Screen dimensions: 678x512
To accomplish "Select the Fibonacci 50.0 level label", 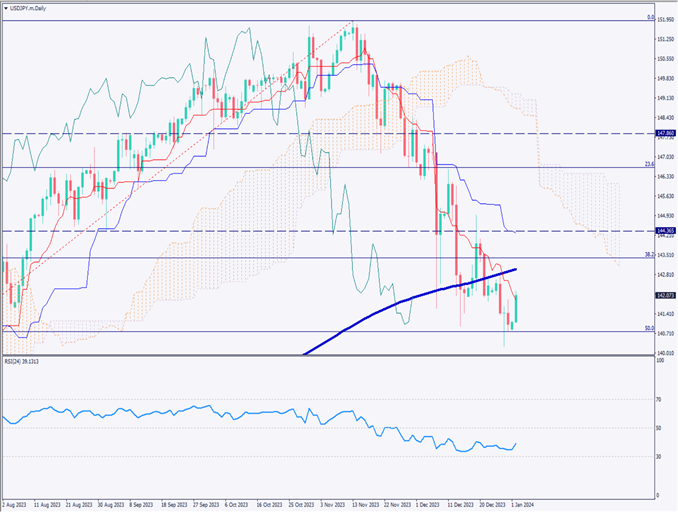I will [648, 328].
